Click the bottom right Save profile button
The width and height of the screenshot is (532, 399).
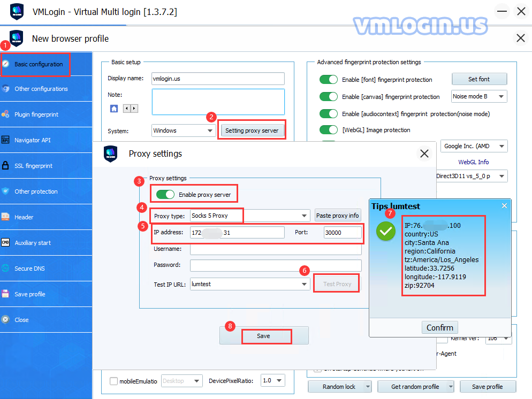[x=488, y=387]
